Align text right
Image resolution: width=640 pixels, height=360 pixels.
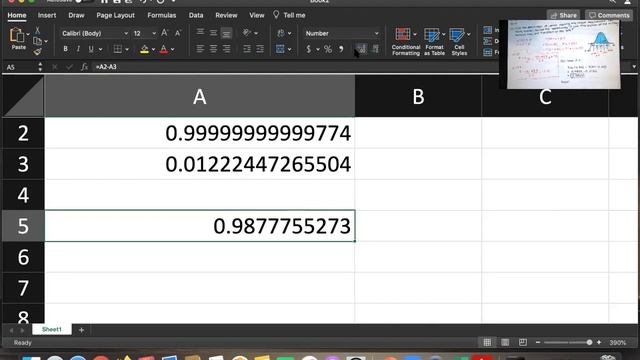[226, 49]
